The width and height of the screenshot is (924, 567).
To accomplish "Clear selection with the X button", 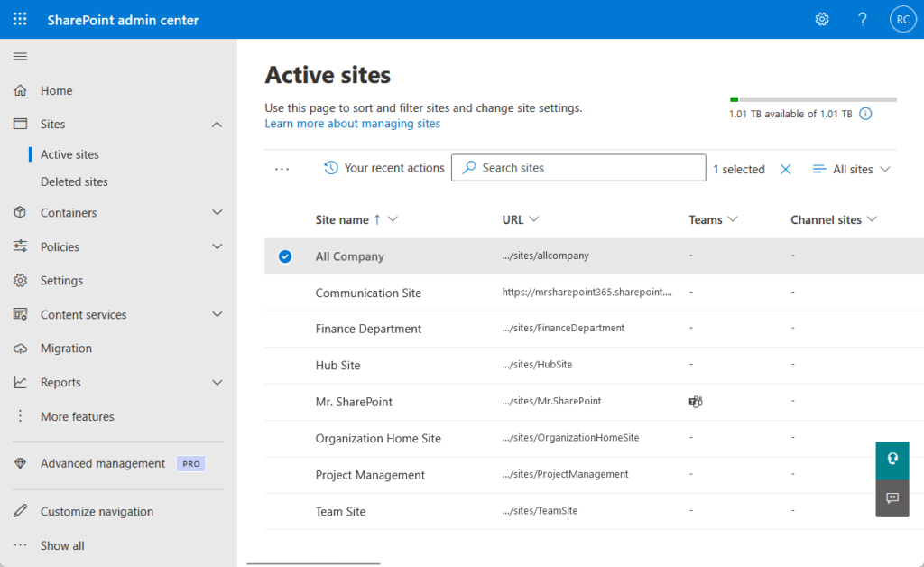I will [x=786, y=169].
